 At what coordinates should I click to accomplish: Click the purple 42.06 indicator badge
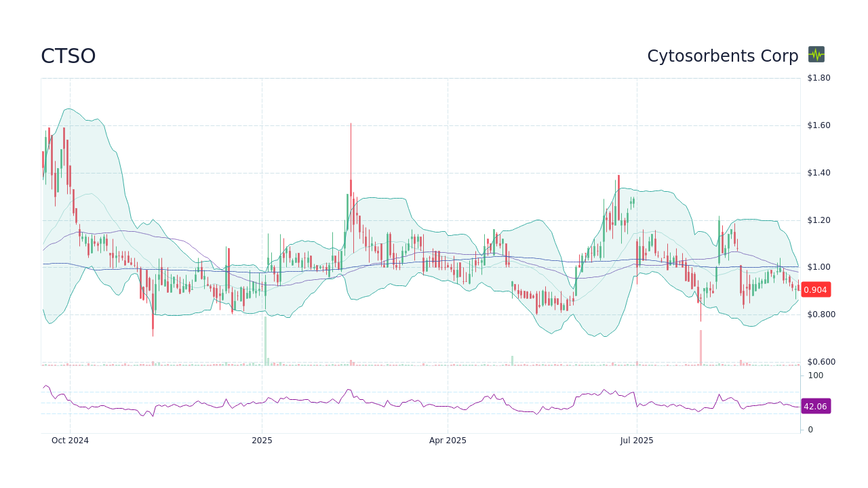pyautogui.click(x=816, y=406)
